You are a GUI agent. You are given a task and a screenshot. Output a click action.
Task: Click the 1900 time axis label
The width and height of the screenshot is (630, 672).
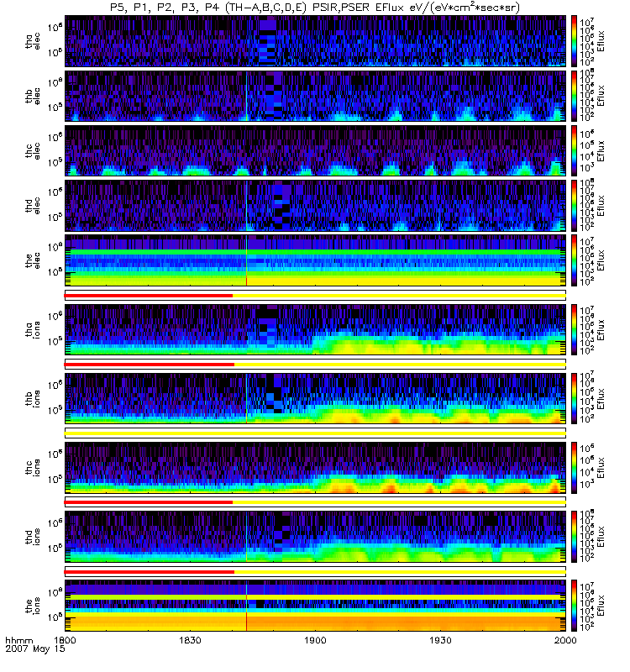[x=315, y=640]
